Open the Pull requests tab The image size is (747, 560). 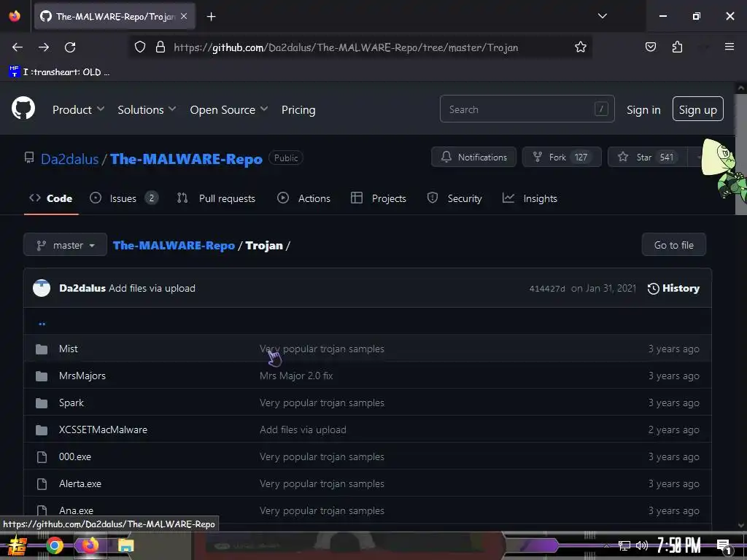216,198
